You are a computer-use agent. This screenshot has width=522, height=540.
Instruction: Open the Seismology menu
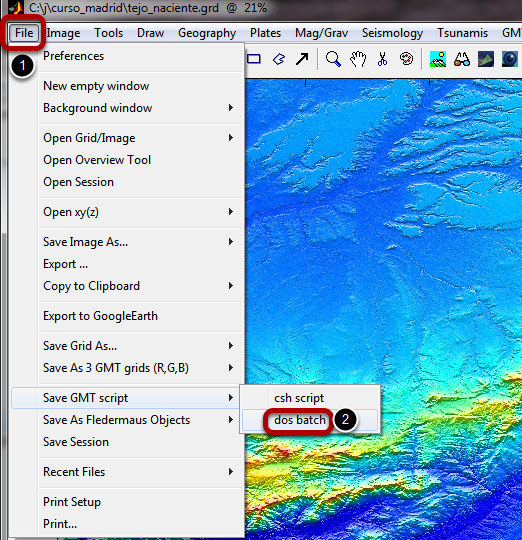[x=392, y=33]
